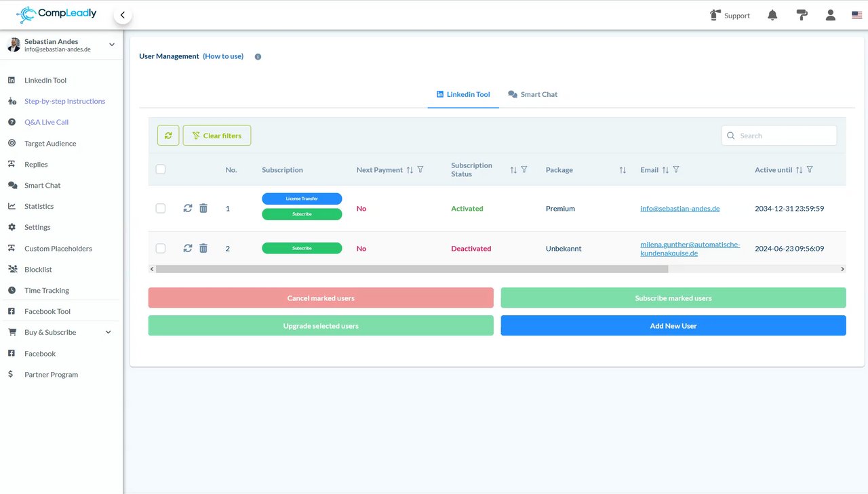Screen dimensions: 868x494
Task: Check the checkbox for user row 1
Action: (161, 208)
